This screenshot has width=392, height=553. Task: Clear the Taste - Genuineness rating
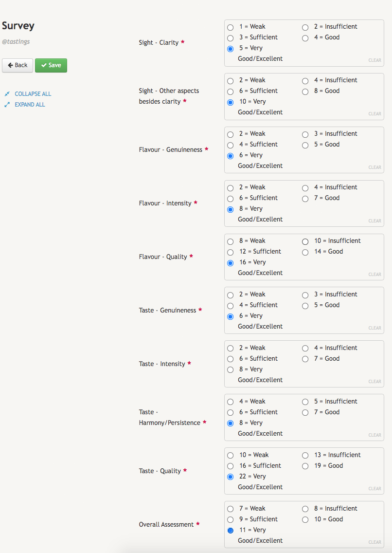click(x=374, y=328)
